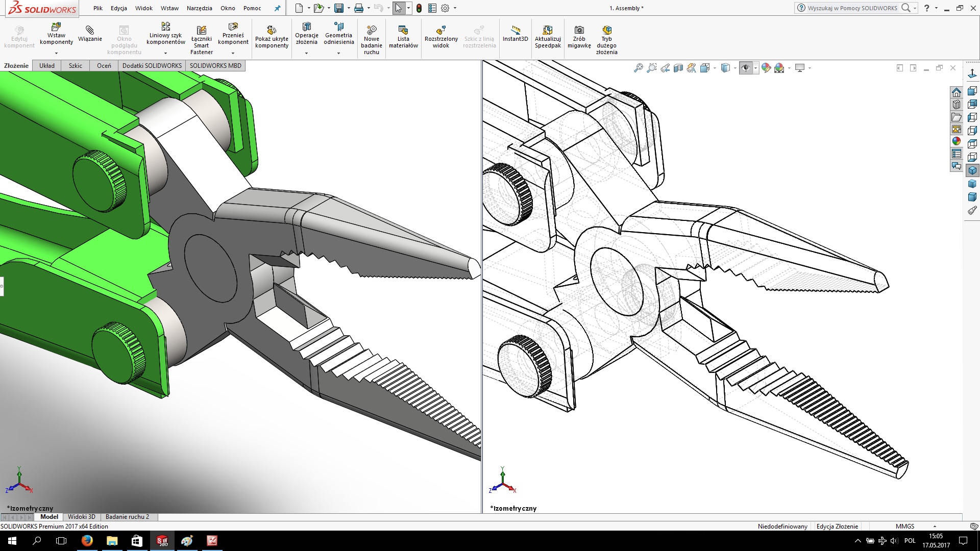980x551 pixels.
Task: Expand Liniowy szyk komponentów dropdown arrow
Action: (x=165, y=53)
